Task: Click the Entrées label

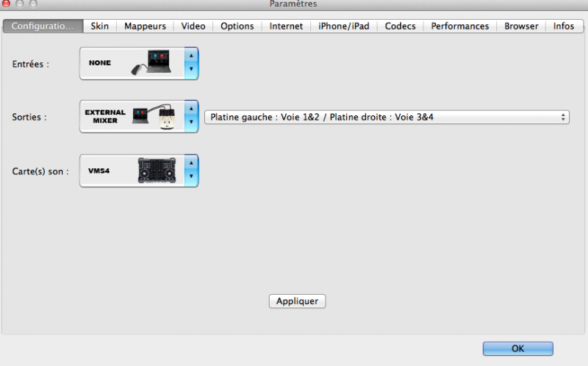Action: click(30, 64)
